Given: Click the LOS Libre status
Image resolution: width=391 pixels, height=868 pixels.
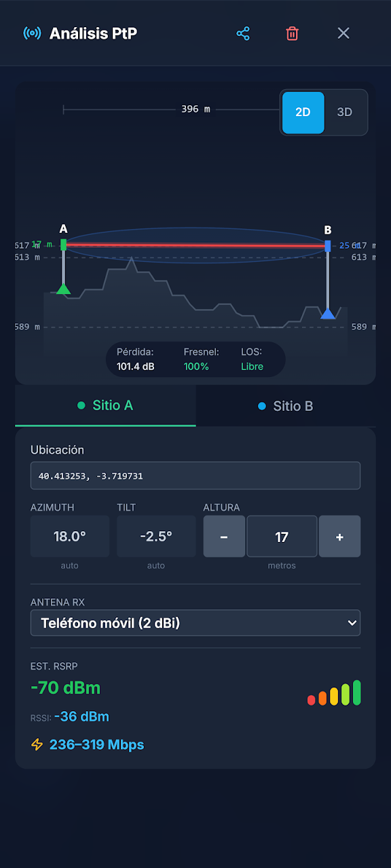Looking at the screenshot, I should 252,359.
